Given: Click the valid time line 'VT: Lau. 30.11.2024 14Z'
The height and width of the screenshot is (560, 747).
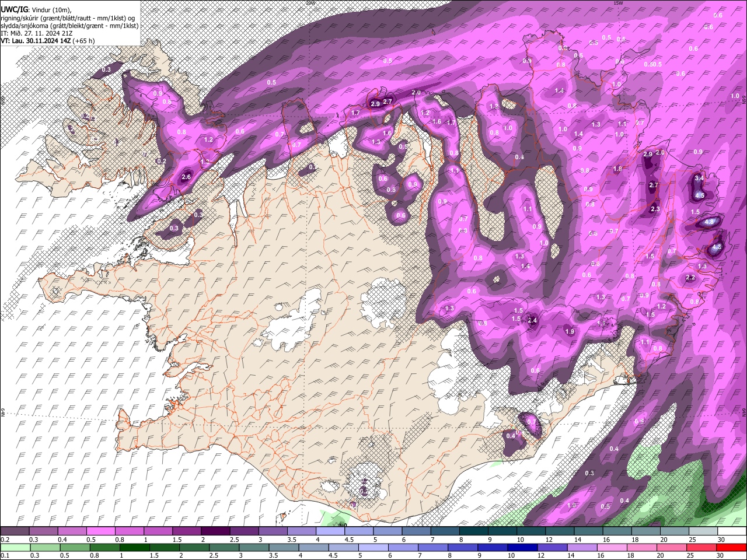Looking at the screenshot, I should (34, 41).
